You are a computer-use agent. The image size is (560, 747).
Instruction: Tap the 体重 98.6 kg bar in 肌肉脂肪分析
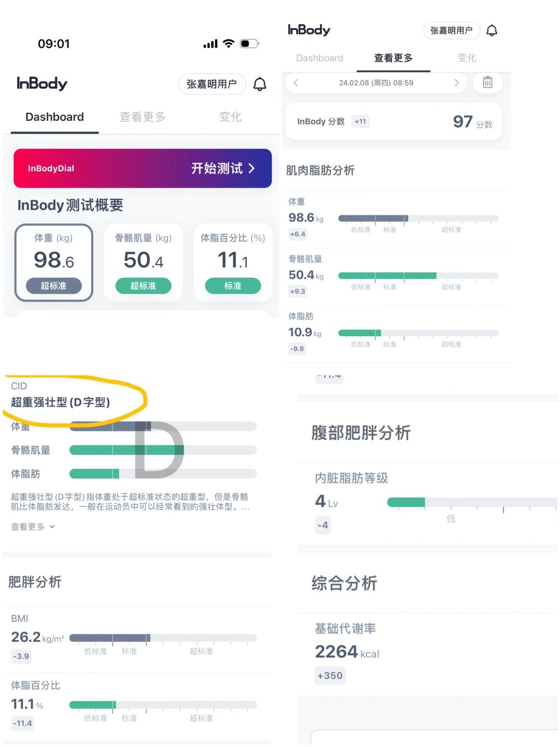(418, 218)
